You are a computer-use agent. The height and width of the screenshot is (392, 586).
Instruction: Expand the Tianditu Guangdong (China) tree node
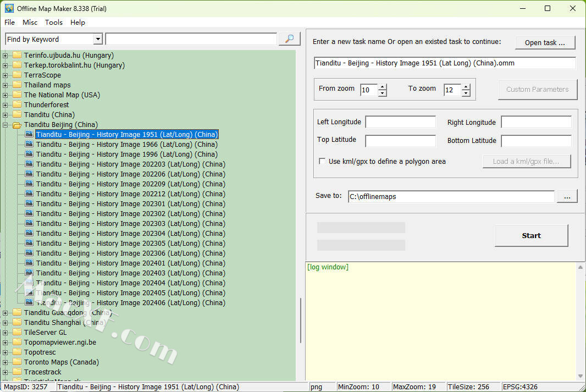pos(5,313)
